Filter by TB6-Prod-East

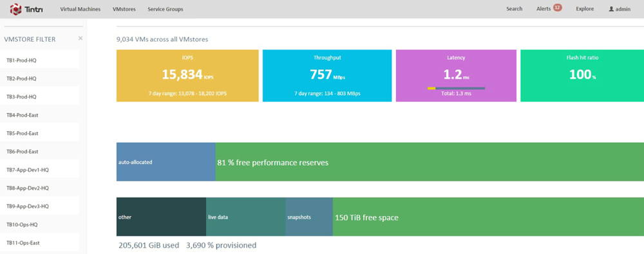point(39,151)
